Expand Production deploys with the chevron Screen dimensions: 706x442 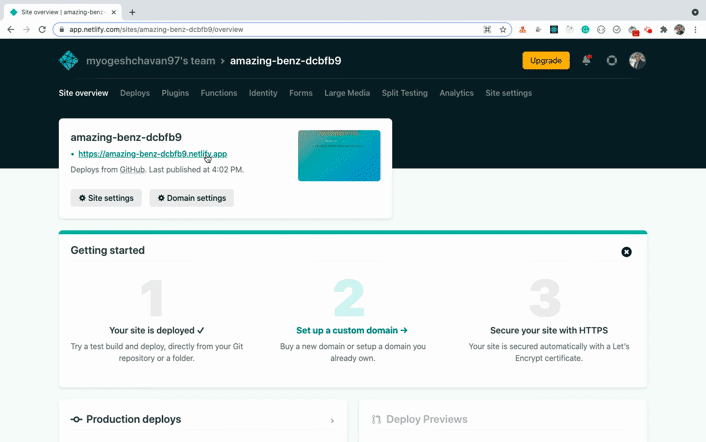[332, 421]
